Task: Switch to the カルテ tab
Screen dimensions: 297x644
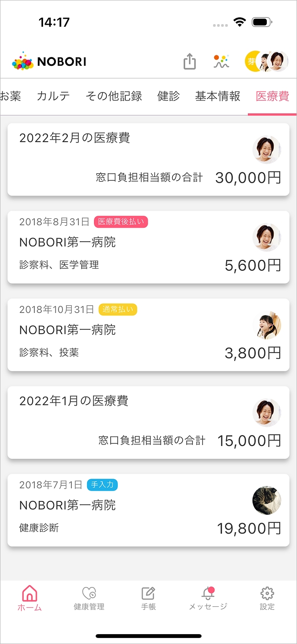Action: (53, 96)
